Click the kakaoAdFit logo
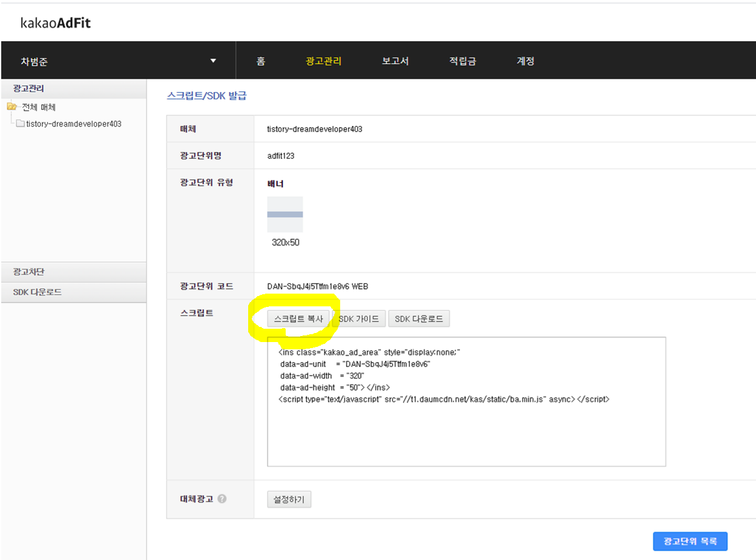This screenshot has height=560, width=756. coord(56,24)
